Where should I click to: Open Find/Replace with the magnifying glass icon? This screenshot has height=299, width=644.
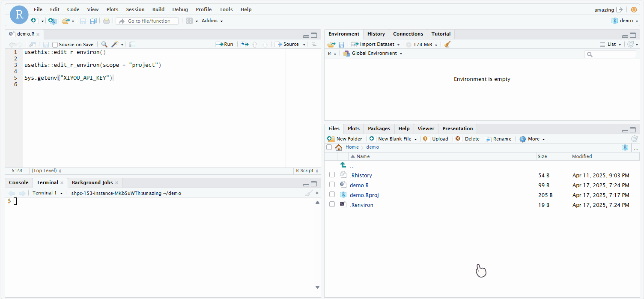pos(104,44)
